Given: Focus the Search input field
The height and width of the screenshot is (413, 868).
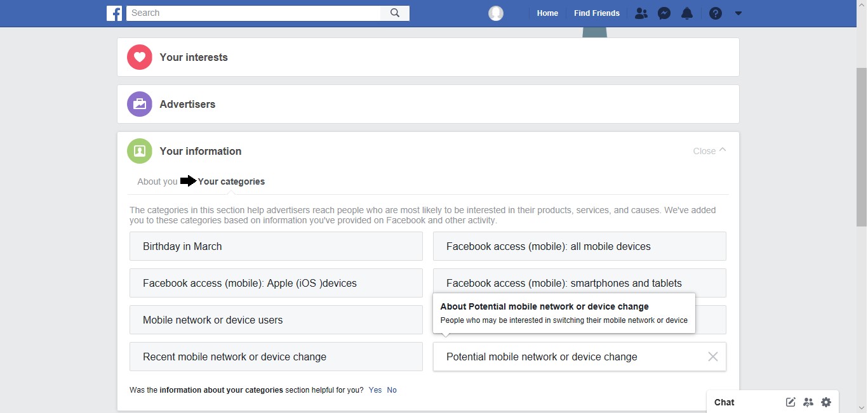Looking at the screenshot, I should [x=253, y=13].
